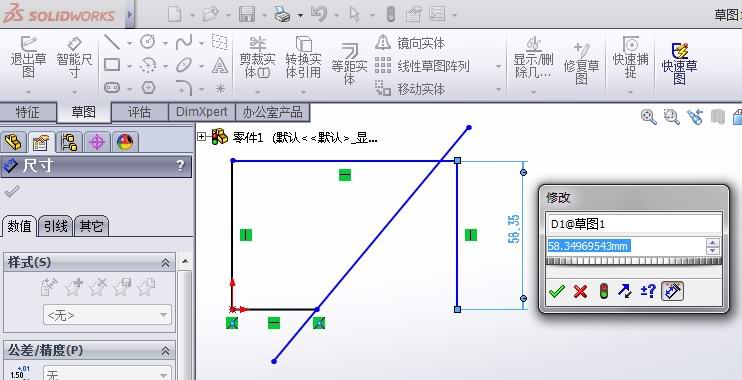The image size is (742, 380).
Task: Select the Point sketch tool
Action: 220,88
